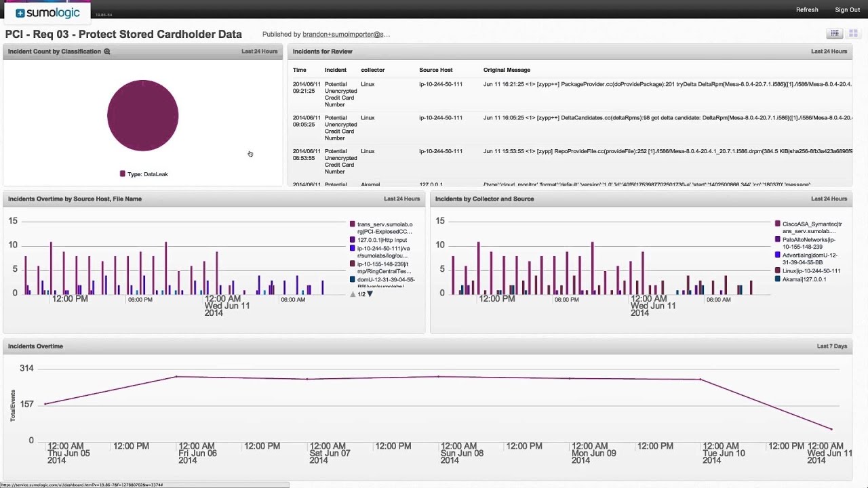Image resolution: width=868 pixels, height=488 pixels.
Task: Click the Sat Jun 07 line chart point
Action: click(x=307, y=379)
